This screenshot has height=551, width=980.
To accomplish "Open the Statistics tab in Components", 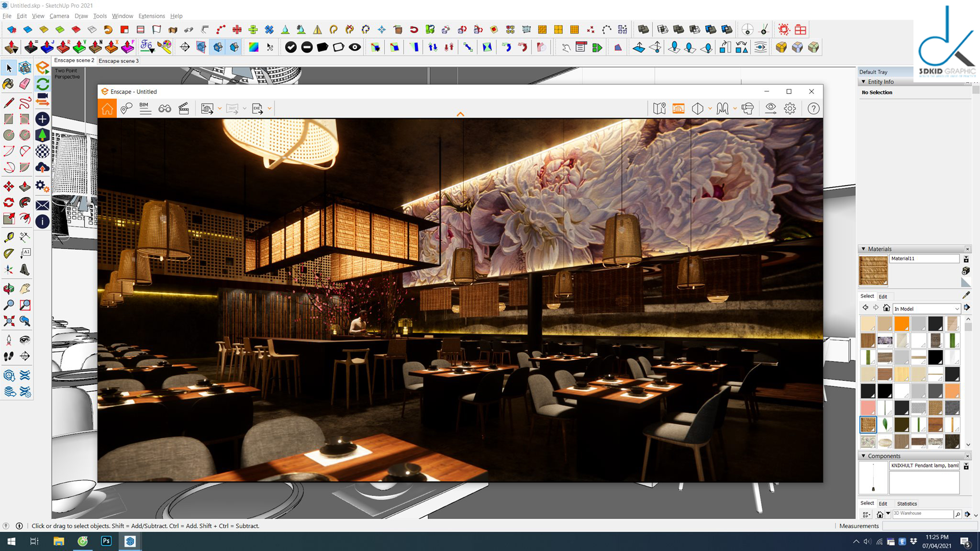I will [907, 503].
